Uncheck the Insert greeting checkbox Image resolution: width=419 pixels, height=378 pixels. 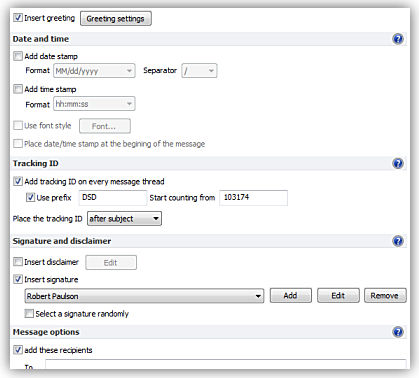[18, 18]
